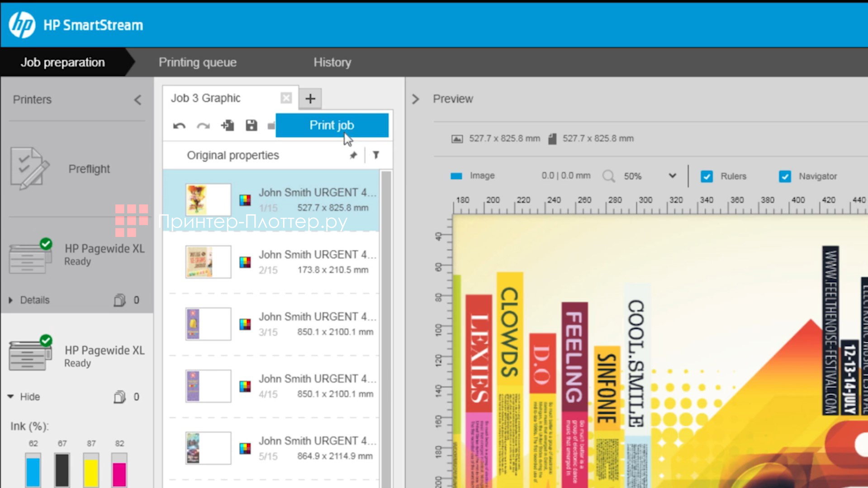Add a new job tab with plus button
The width and height of the screenshot is (868, 488).
(x=310, y=99)
